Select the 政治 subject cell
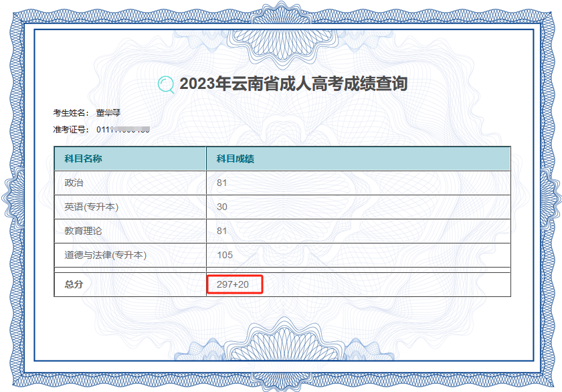Viewport: 562px width, 392px height. 74,183
